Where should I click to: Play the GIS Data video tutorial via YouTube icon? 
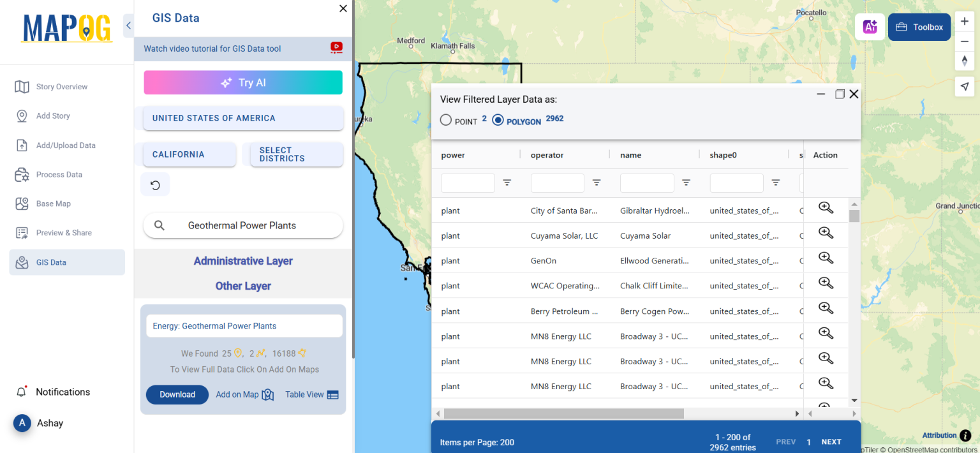pos(336,48)
